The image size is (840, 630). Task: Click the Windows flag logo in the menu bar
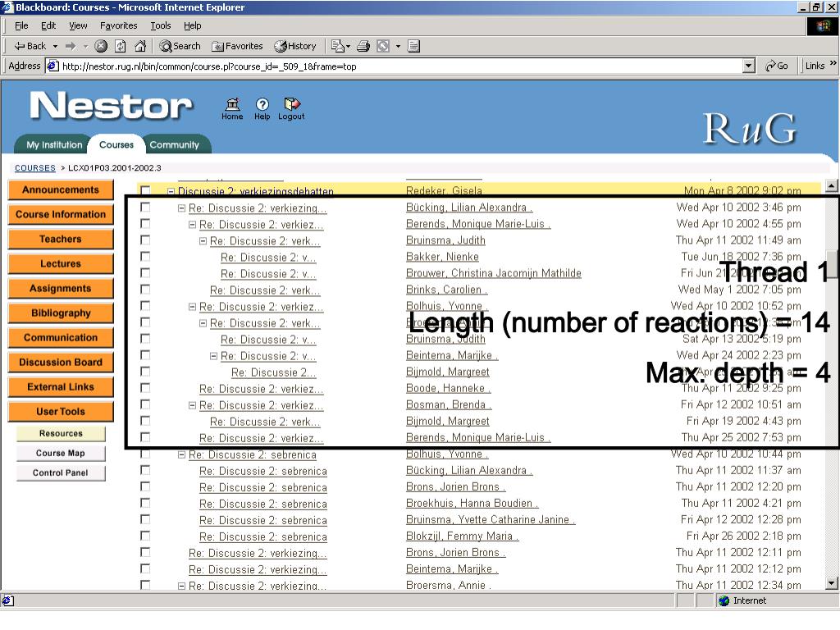[x=823, y=25]
